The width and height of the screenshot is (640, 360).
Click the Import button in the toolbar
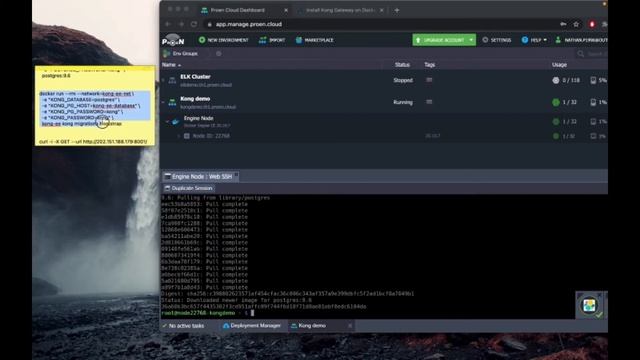[272, 40]
